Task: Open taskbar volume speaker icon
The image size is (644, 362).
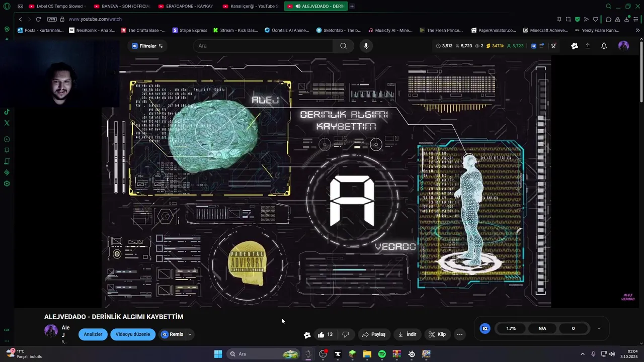Action: pos(612,354)
